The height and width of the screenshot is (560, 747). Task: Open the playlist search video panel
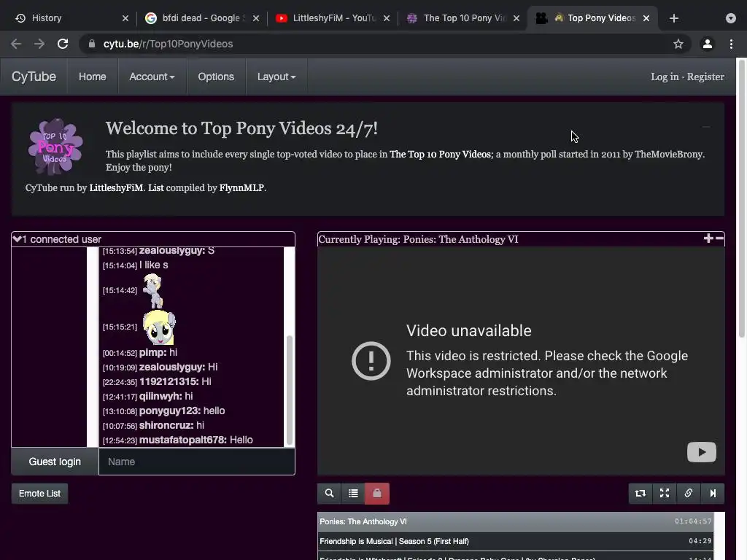click(329, 494)
